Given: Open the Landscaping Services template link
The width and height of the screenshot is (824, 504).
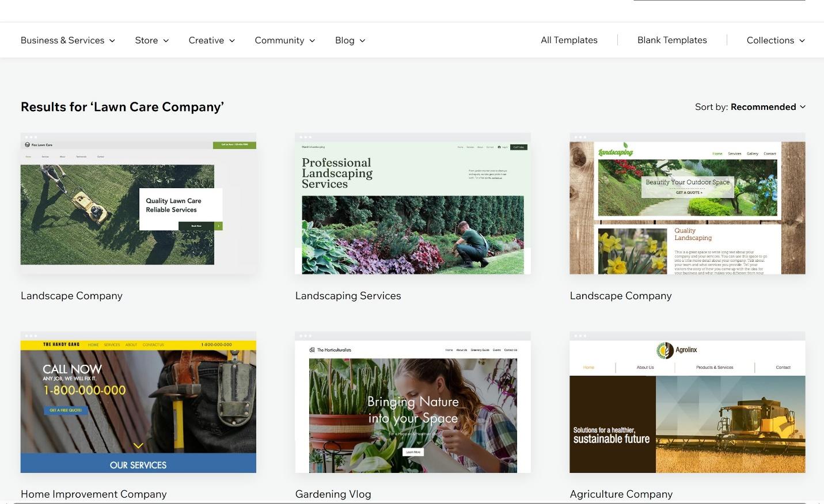Looking at the screenshot, I should click(x=348, y=295).
